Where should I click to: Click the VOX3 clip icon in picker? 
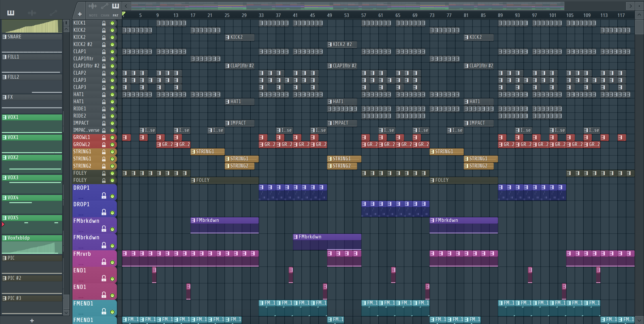[x=4, y=177]
